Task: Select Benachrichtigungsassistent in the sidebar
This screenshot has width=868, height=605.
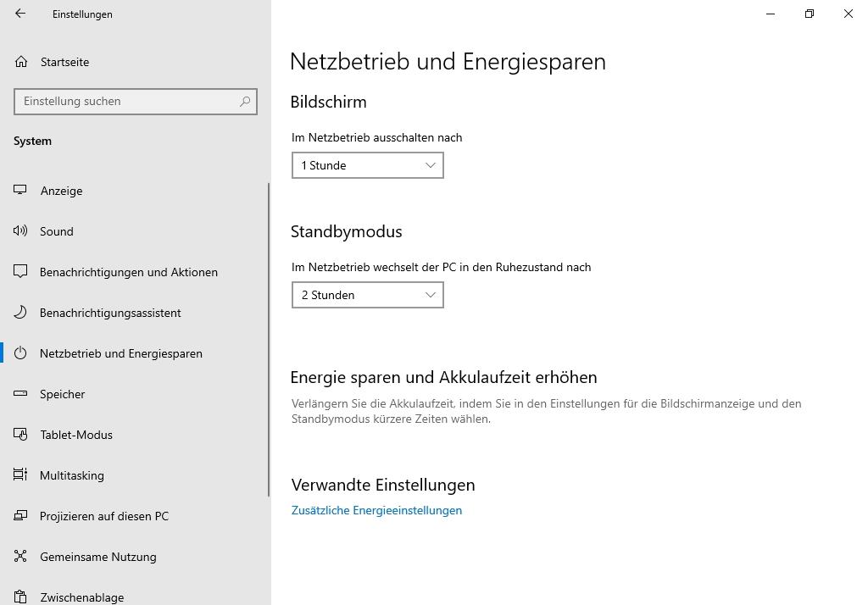Action: (134, 313)
